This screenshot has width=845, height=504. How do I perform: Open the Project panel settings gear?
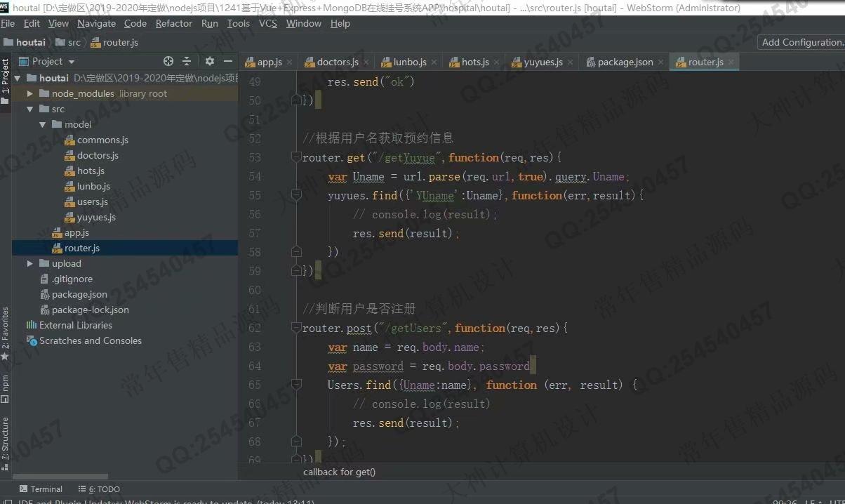[x=209, y=61]
